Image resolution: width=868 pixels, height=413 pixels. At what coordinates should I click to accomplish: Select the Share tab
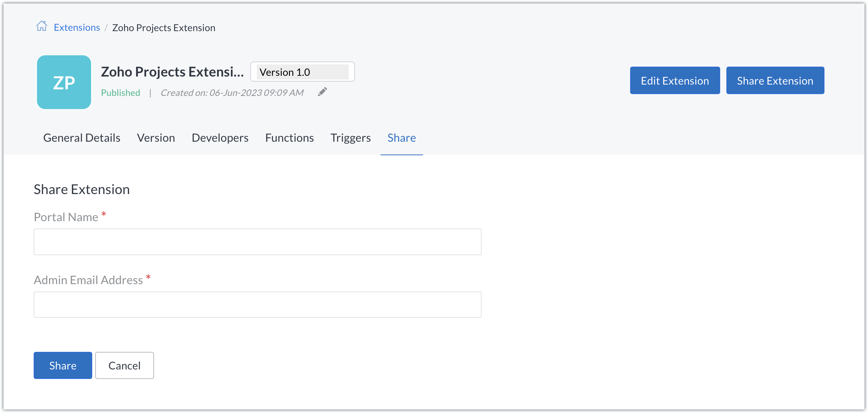click(401, 138)
